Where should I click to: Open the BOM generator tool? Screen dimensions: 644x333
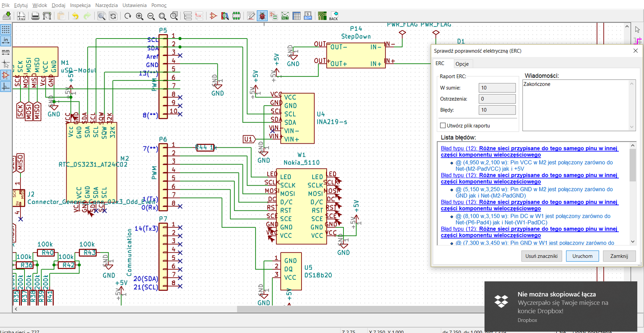[308, 16]
